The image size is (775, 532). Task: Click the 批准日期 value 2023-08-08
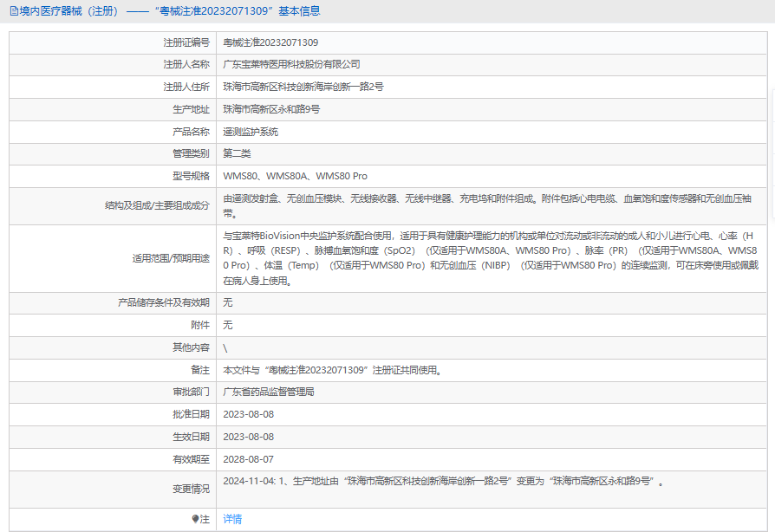tap(248, 414)
